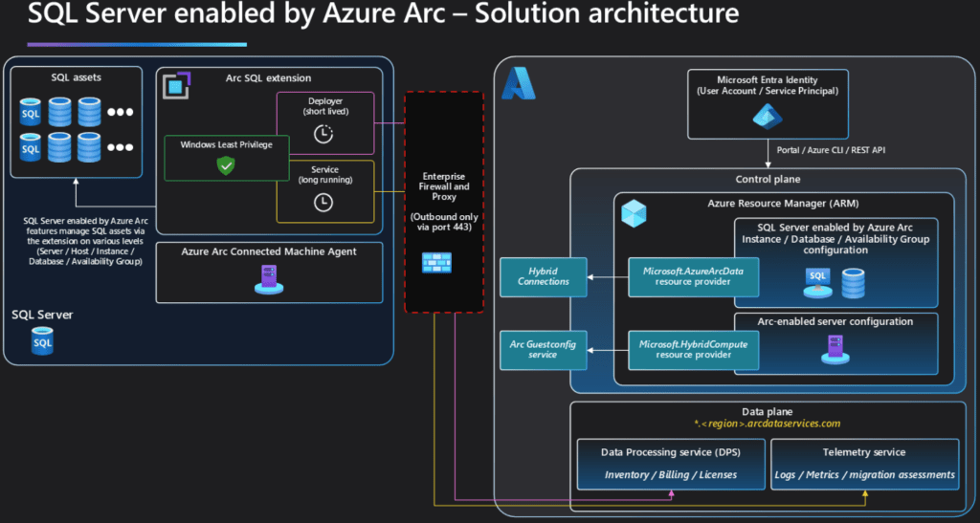Click the green Windows Least Privilege shield
The height and width of the screenshot is (523, 980).
click(x=226, y=166)
